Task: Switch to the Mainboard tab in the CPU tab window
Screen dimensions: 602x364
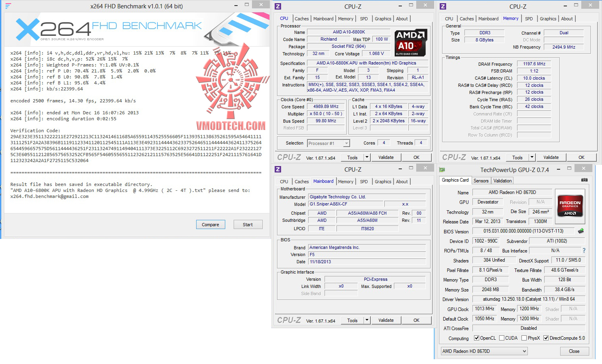Action: click(x=323, y=19)
